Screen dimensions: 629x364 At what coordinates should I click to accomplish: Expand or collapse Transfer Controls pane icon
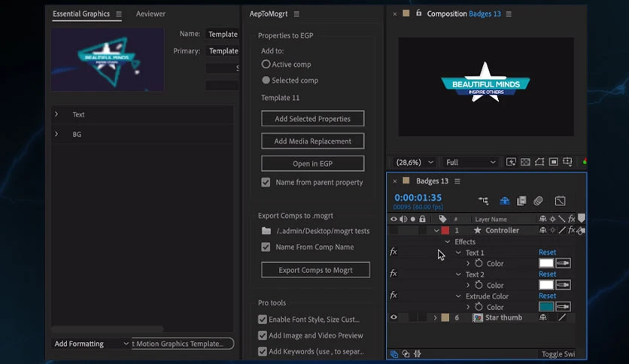tap(406, 354)
